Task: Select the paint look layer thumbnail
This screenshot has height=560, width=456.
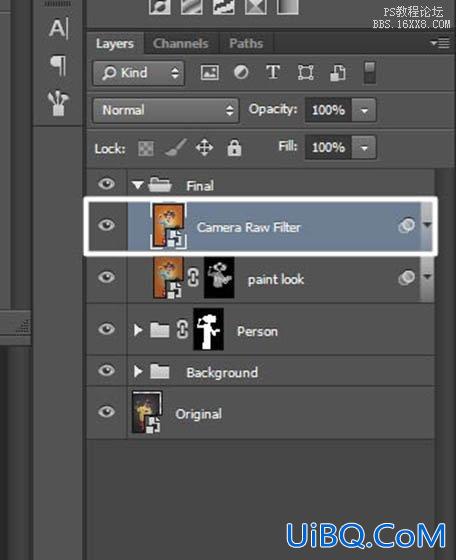Action: (168, 278)
